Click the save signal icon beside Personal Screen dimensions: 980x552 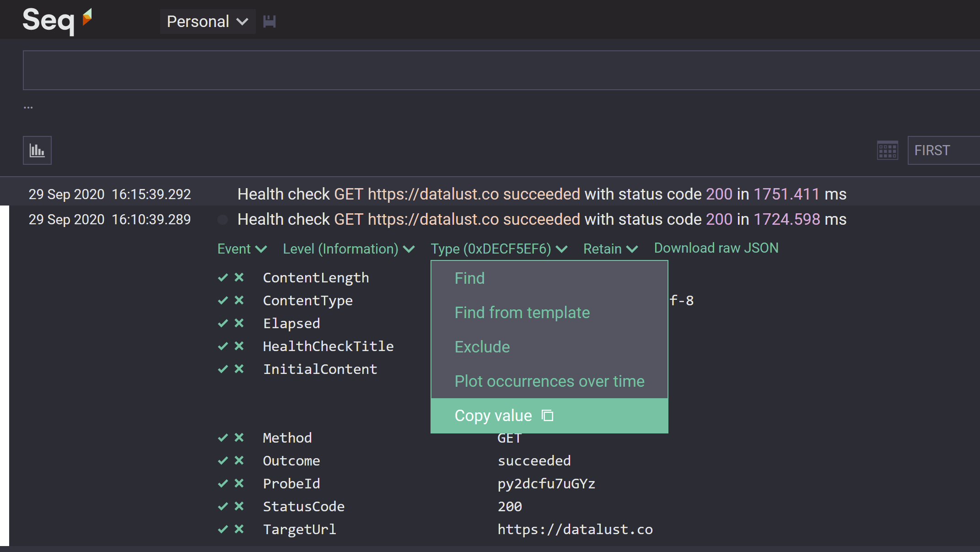269,21
